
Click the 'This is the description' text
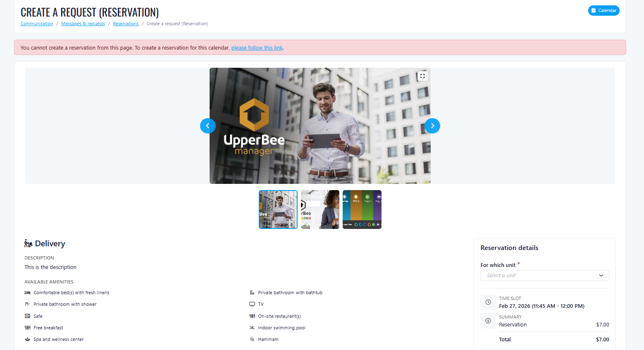[50, 267]
